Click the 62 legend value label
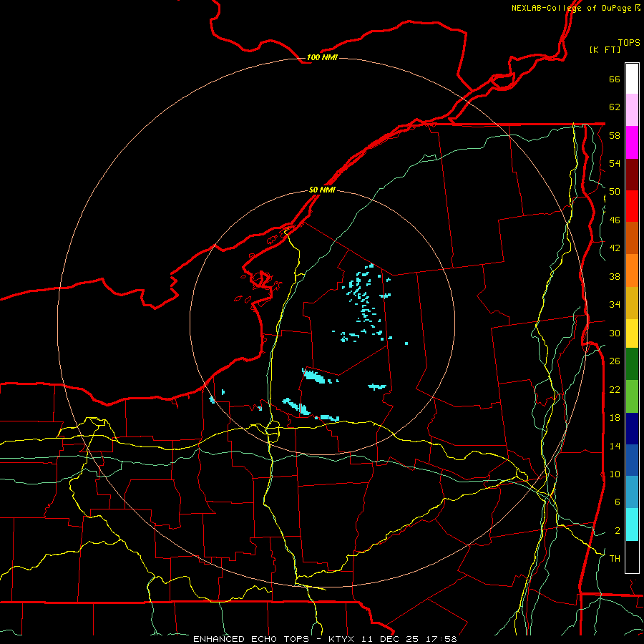This screenshot has width=644, height=644. (x=615, y=107)
